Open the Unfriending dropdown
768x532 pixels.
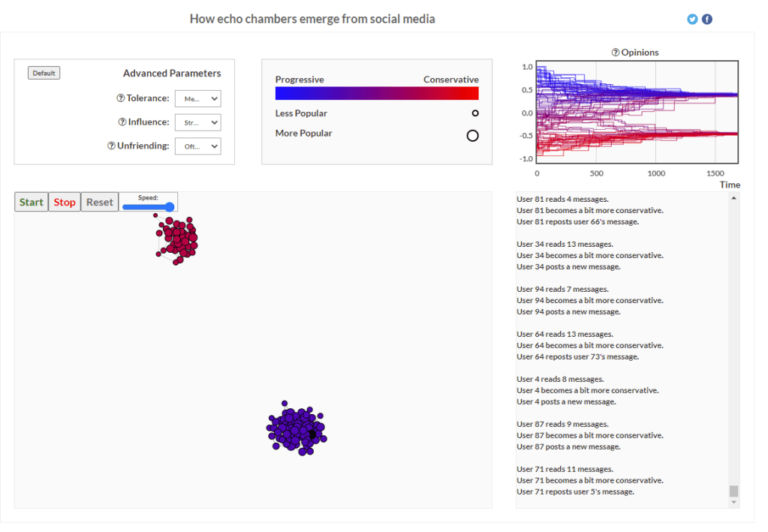[x=198, y=146]
